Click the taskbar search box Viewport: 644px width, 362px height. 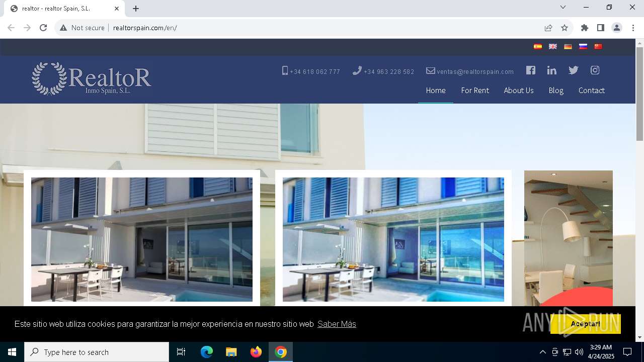(x=97, y=352)
